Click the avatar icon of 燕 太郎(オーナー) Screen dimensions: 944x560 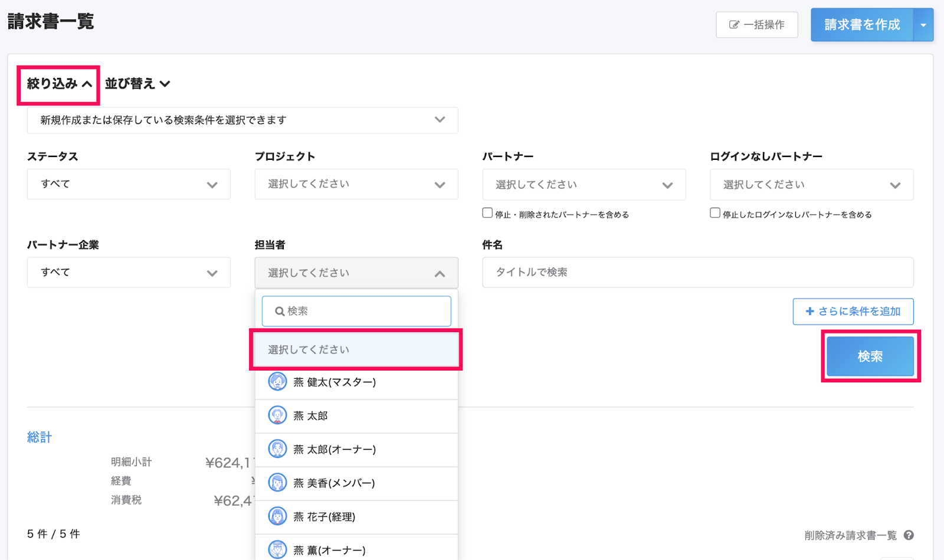pos(277,449)
